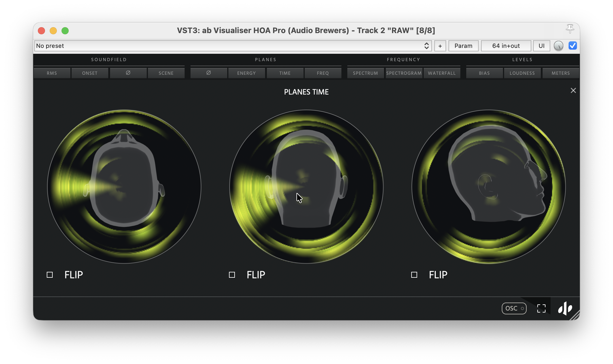Toggle the OSC button
The height and width of the screenshot is (364, 613).
tap(514, 308)
